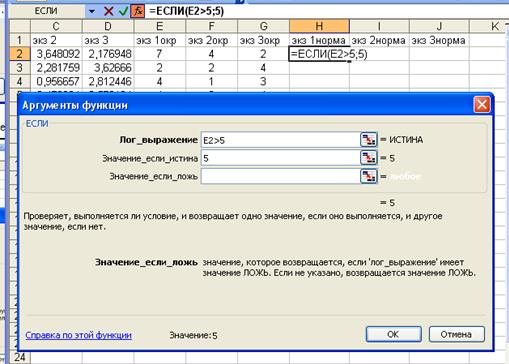This screenshot has height=364, width=509.
Task: Click the select-all corner of the sheet
Action: 19,26
